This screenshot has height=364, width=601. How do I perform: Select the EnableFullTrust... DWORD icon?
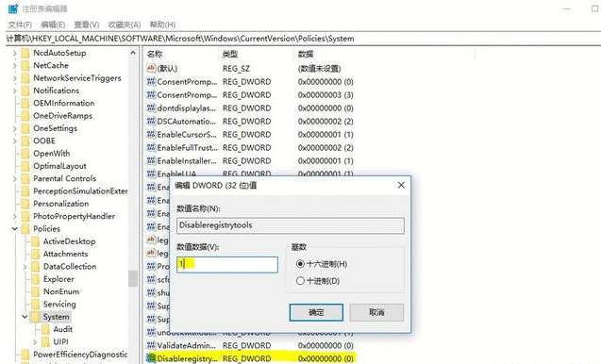tap(151, 147)
